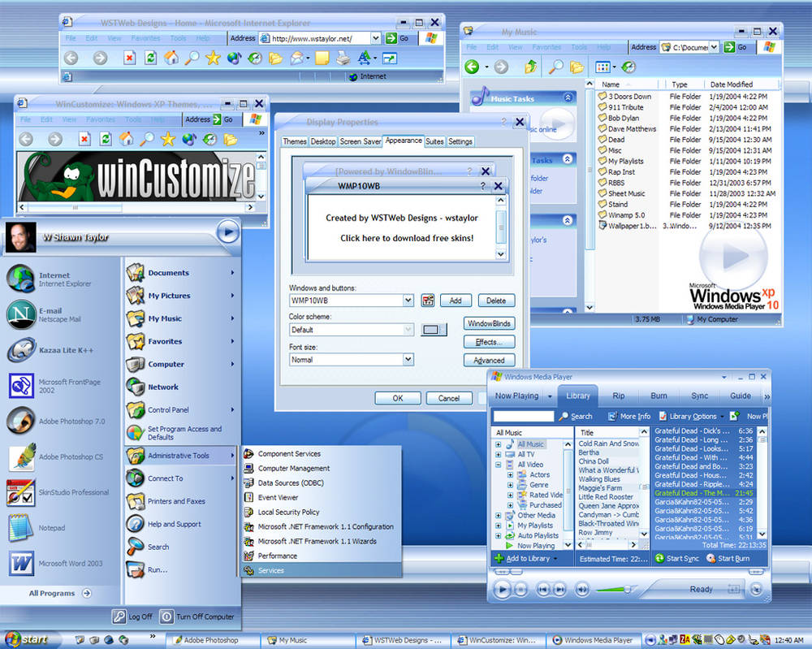The height and width of the screenshot is (649, 812).
Task: Click Next track button in Media Player
Action: 559,590
